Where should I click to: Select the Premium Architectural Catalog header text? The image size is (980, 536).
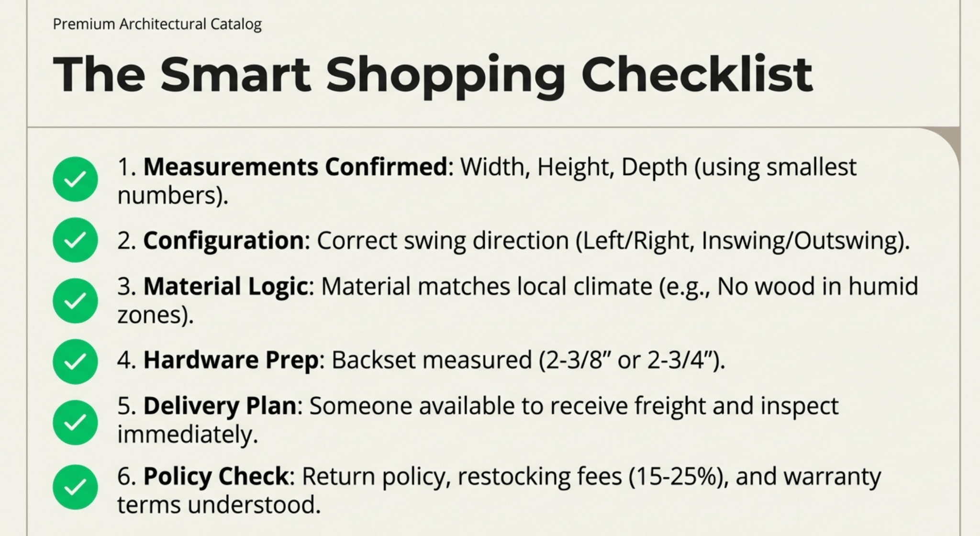[x=157, y=24]
